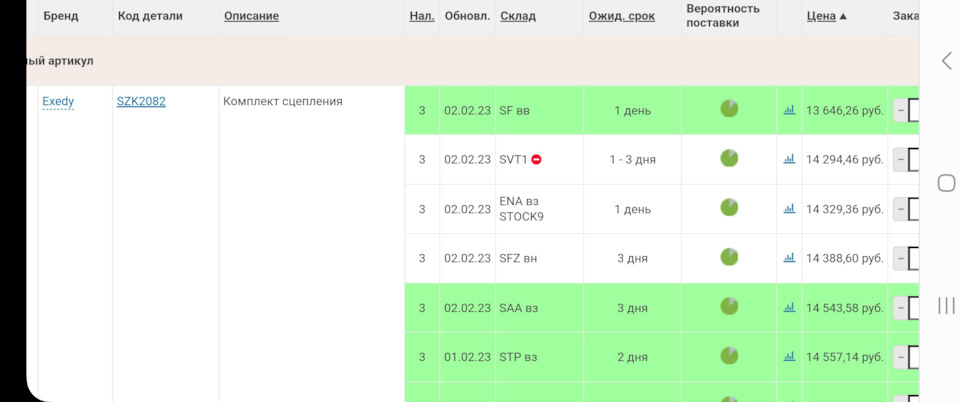Select the Комплект сцепления description text
The width and height of the screenshot is (960, 402).
283,102
